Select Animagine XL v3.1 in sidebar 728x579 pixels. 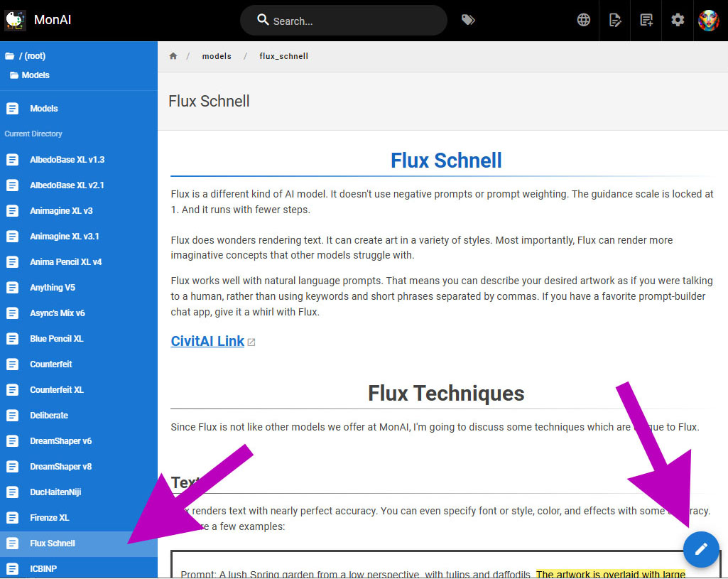click(64, 237)
